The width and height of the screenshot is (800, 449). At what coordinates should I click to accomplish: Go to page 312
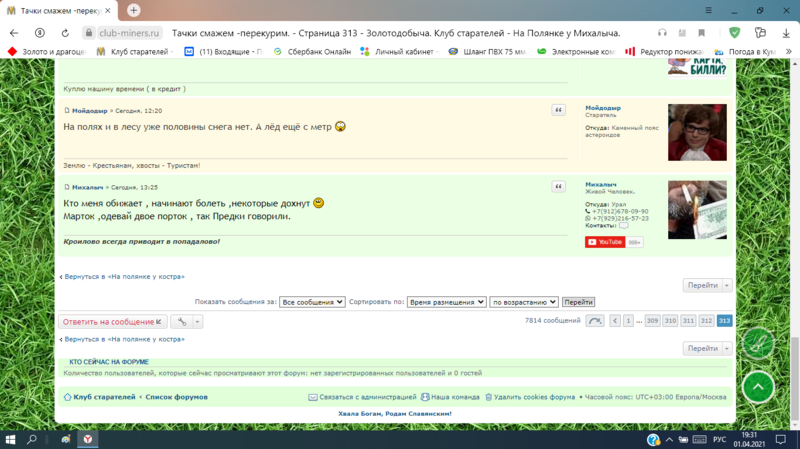706,321
